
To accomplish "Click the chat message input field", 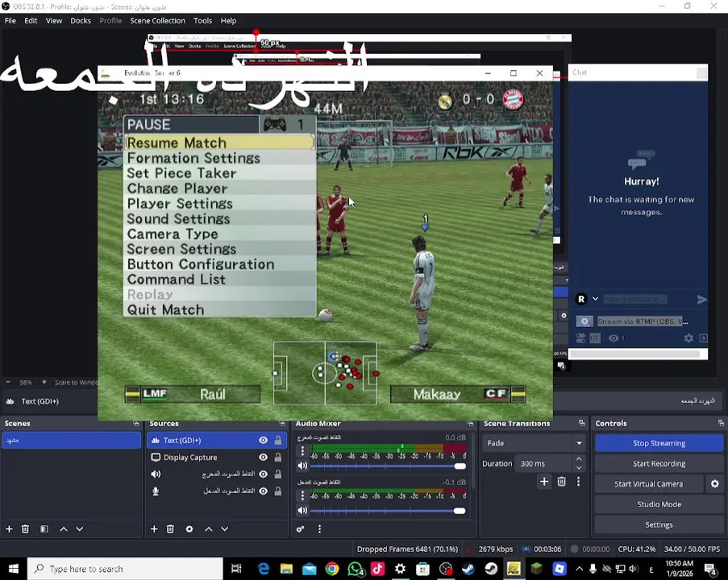I will click(x=634, y=300).
